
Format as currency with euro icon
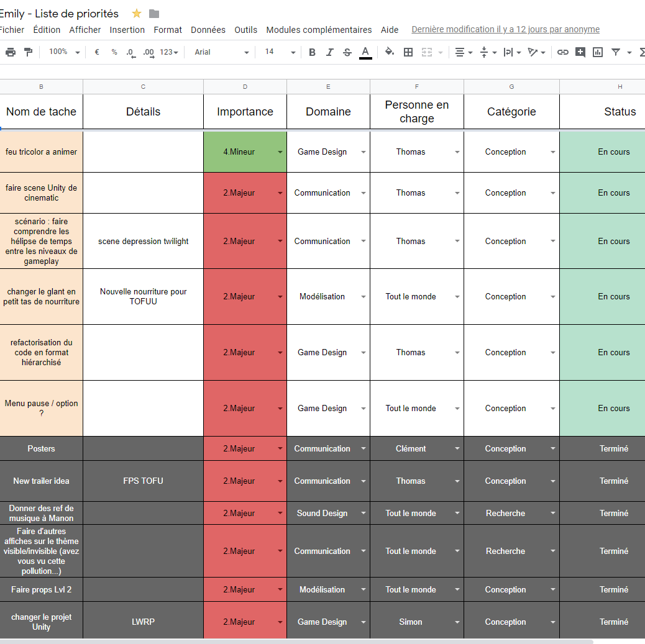tap(97, 52)
